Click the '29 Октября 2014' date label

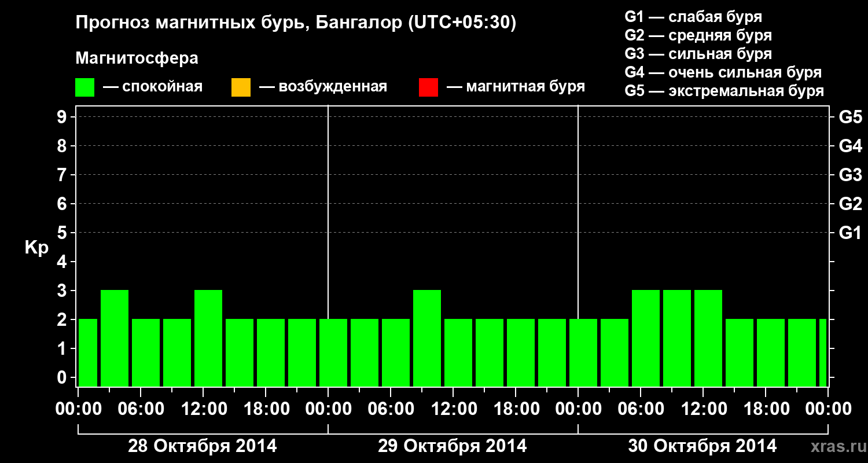(x=453, y=446)
